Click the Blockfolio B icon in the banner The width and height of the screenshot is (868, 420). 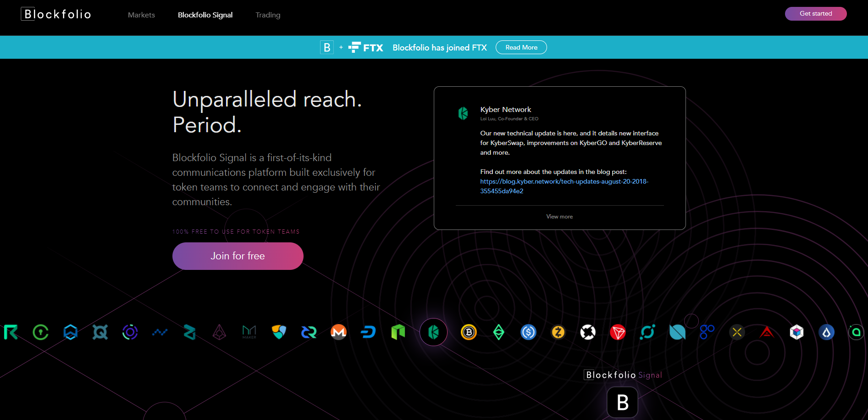tap(327, 47)
